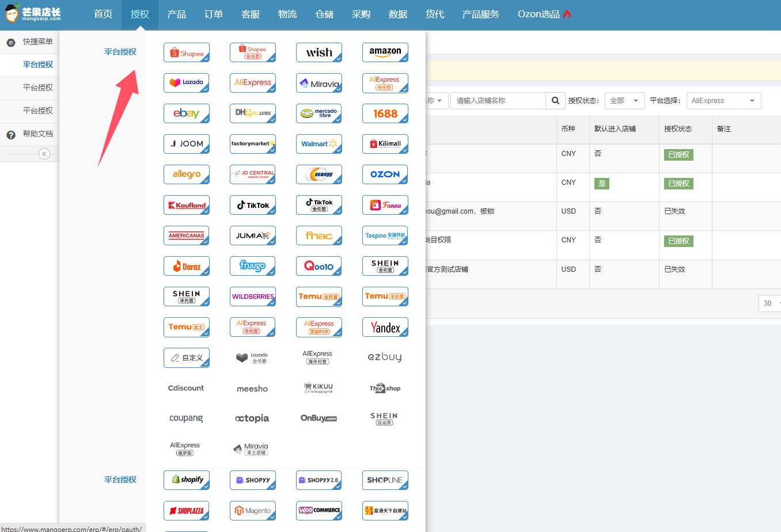Open the Daraz platform
Screen dimensions: 781x532
[187, 266]
